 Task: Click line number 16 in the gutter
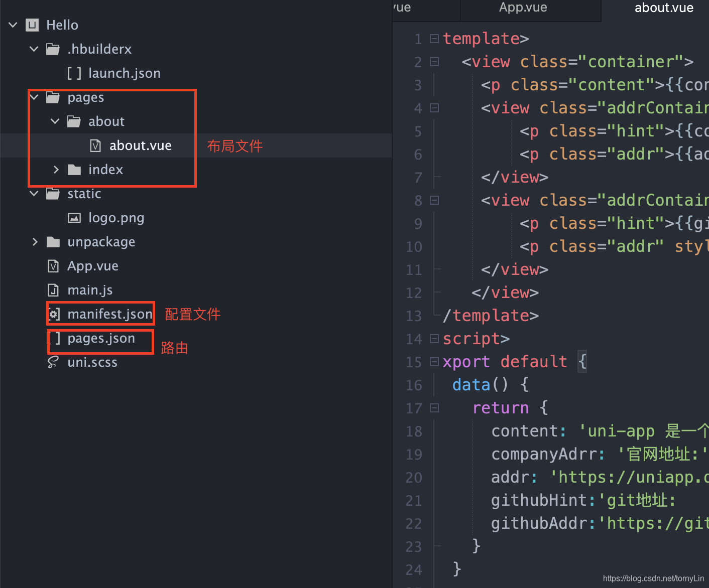click(x=414, y=385)
